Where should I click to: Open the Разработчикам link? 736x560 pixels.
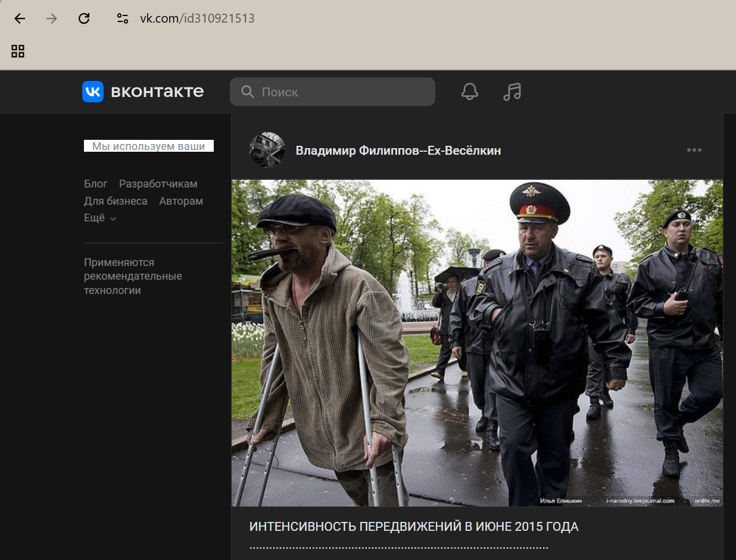click(x=158, y=184)
